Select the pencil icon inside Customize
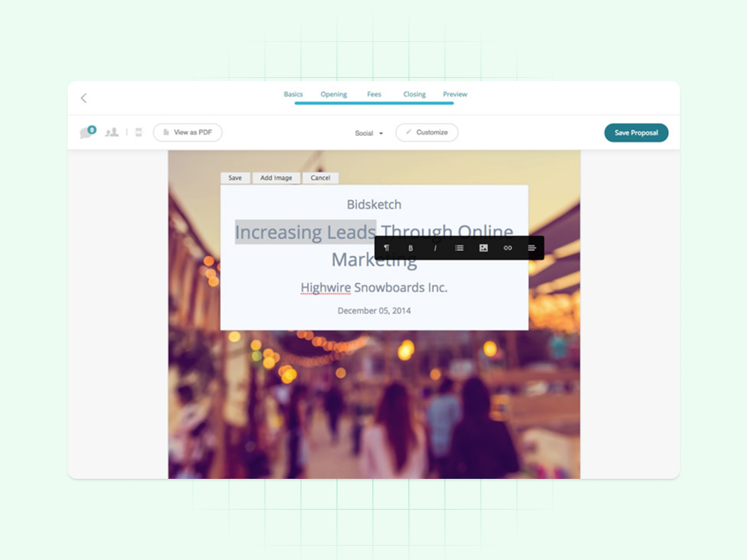The height and width of the screenshot is (560, 747). click(408, 132)
